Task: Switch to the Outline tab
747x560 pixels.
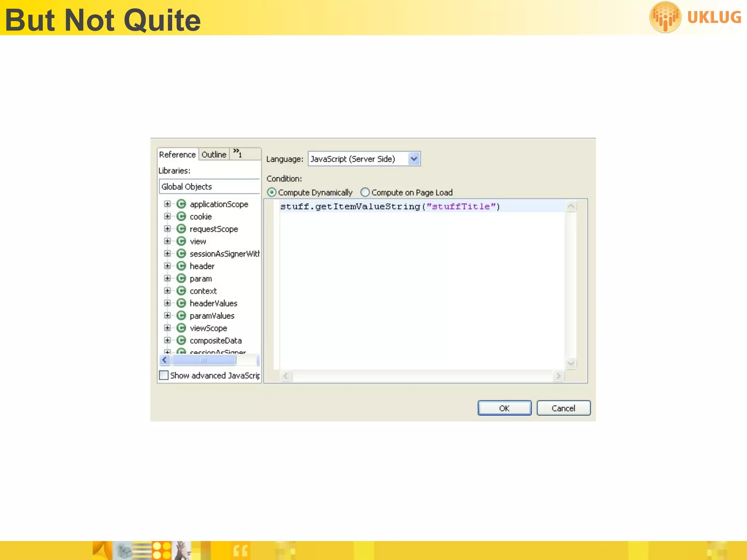Action: pyautogui.click(x=214, y=155)
